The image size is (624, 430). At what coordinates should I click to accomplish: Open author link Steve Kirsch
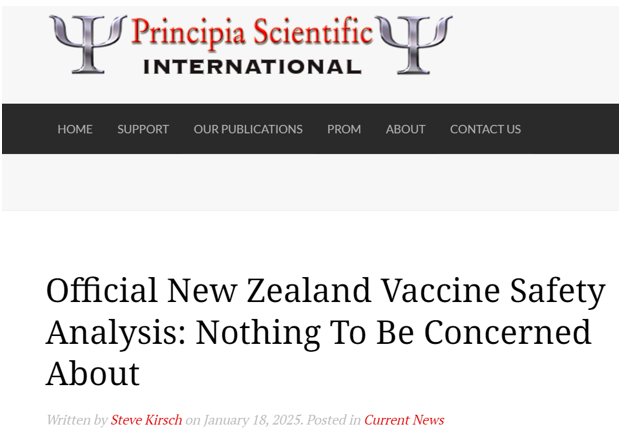pyautogui.click(x=146, y=420)
